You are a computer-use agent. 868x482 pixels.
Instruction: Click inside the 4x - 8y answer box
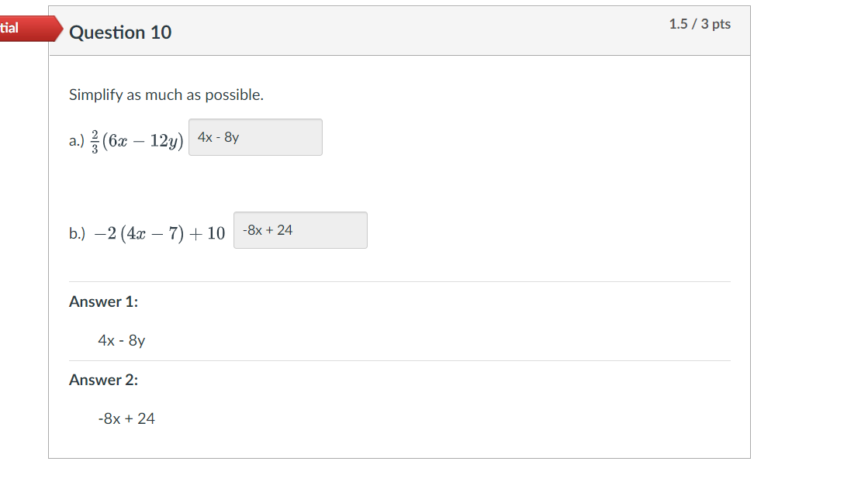point(255,137)
